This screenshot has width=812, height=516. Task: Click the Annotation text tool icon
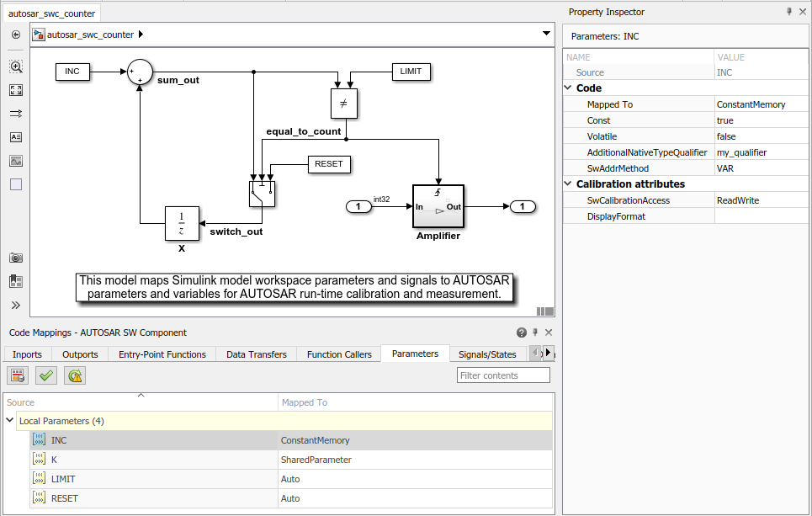[x=16, y=136]
